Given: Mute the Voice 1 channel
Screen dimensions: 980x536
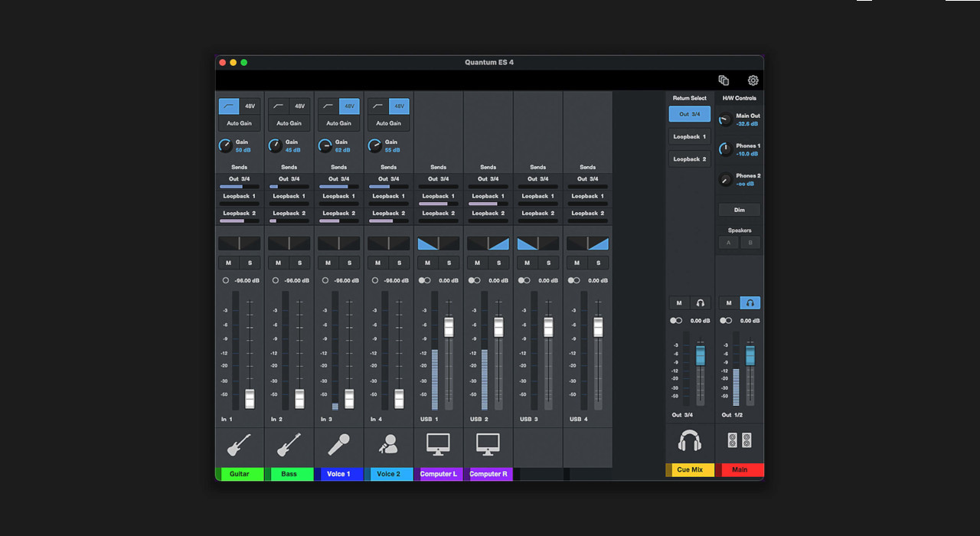Looking at the screenshot, I should pyautogui.click(x=328, y=263).
